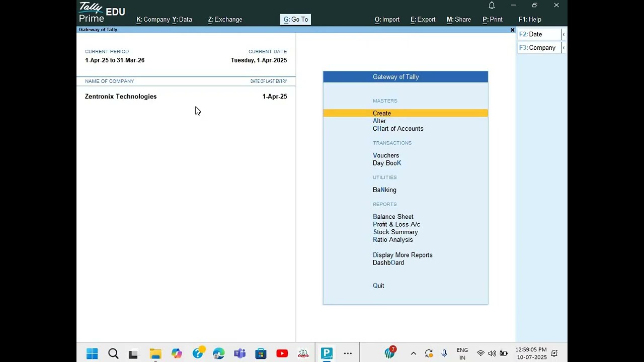644x362 pixels.
Task: Open the battery status icon
Action: point(504,354)
